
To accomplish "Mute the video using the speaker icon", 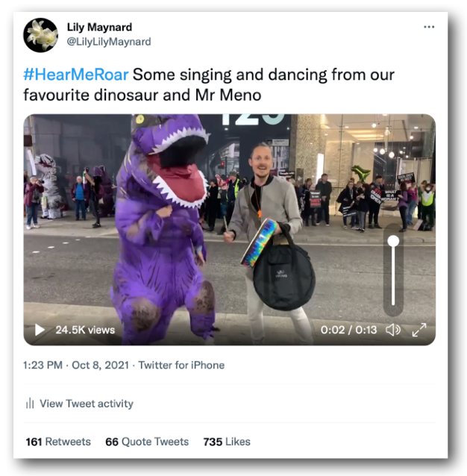I will pyautogui.click(x=392, y=330).
